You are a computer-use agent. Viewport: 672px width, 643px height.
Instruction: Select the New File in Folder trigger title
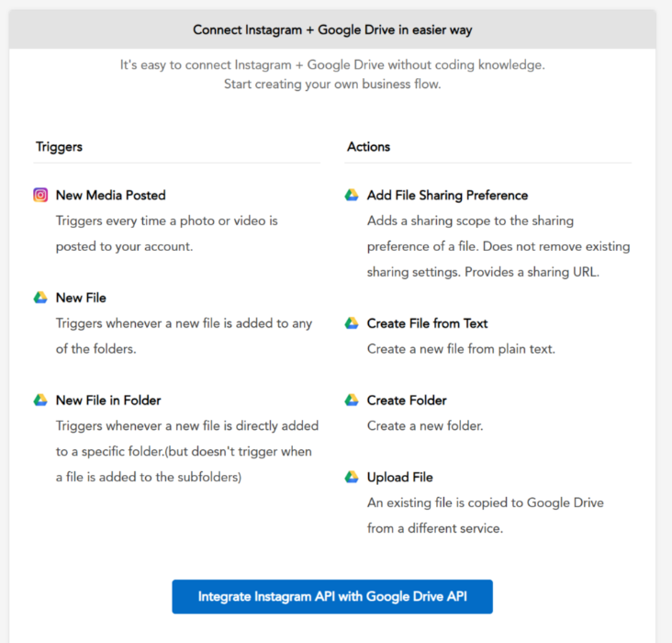(108, 400)
